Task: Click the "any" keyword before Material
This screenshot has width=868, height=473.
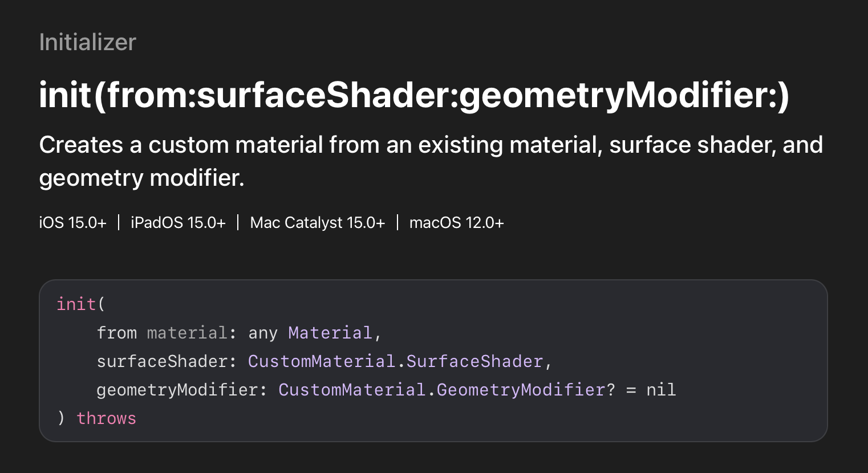Action: point(262,332)
